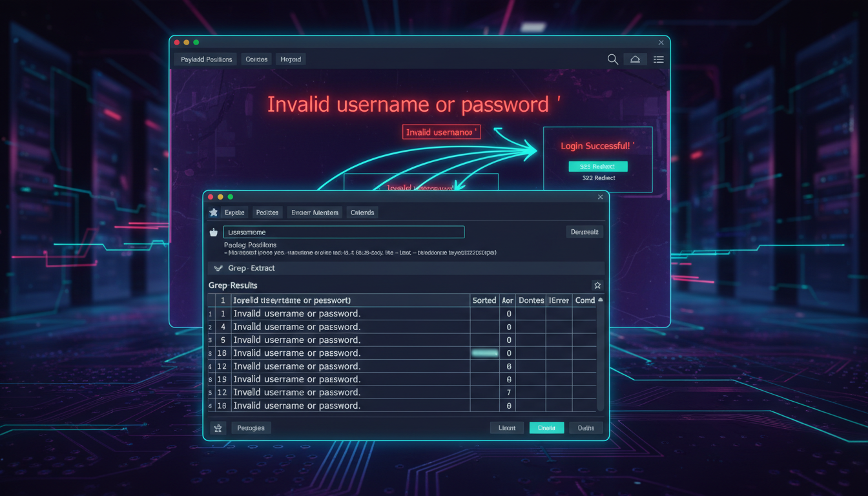Open the hamburger menu icon

(658, 59)
